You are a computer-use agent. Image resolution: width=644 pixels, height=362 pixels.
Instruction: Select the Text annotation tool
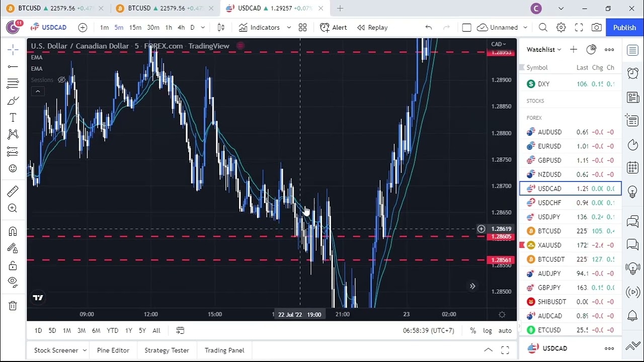13,117
